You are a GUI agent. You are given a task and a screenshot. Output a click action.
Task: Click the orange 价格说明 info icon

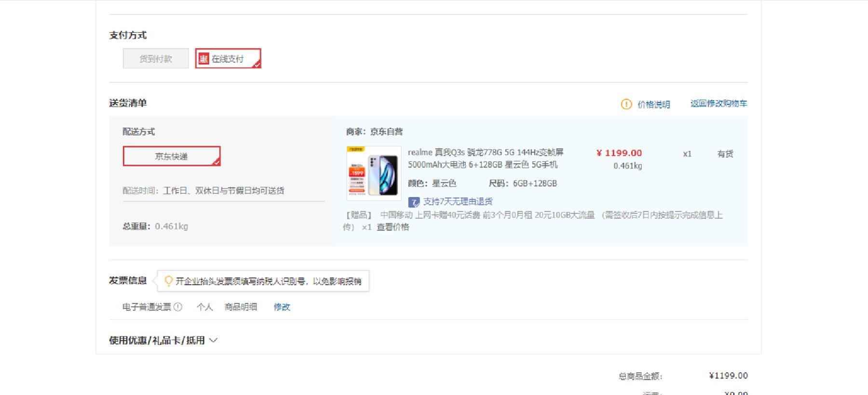coord(626,104)
